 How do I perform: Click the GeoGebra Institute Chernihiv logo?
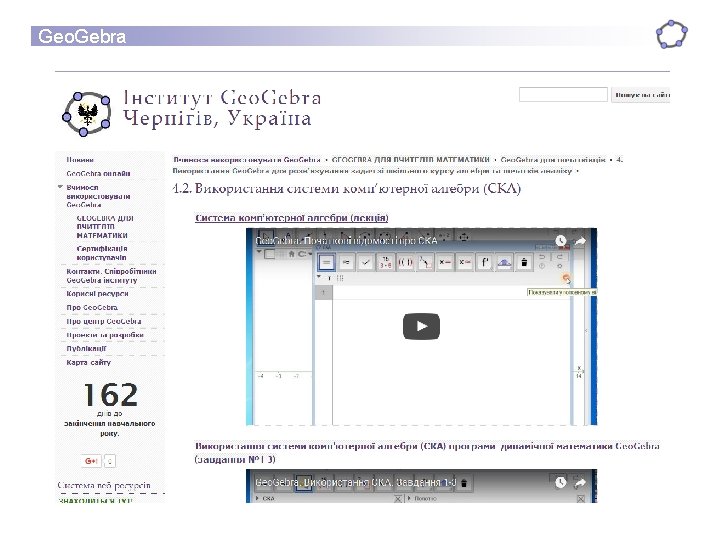[x=86, y=113]
